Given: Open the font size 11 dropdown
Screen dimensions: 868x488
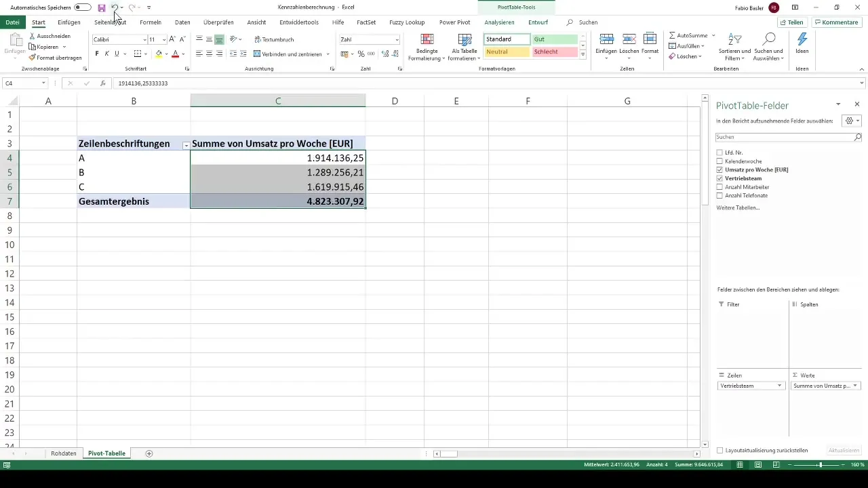Looking at the screenshot, I should click(x=163, y=40).
